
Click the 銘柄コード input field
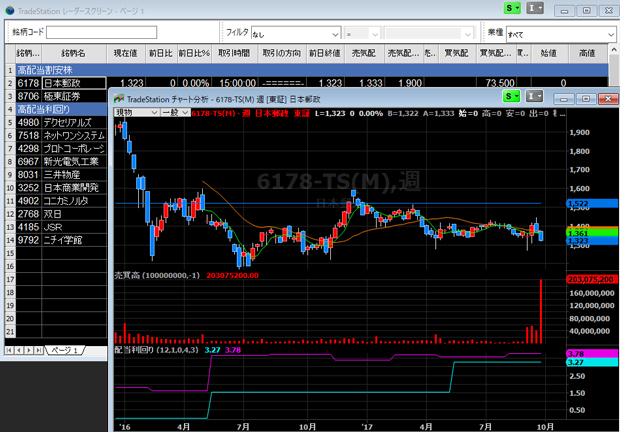101,32
